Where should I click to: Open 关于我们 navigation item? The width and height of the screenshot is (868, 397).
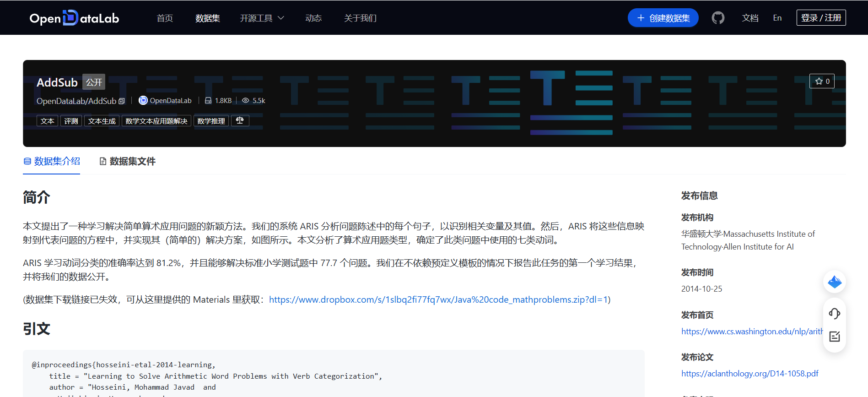(x=360, y=18)
